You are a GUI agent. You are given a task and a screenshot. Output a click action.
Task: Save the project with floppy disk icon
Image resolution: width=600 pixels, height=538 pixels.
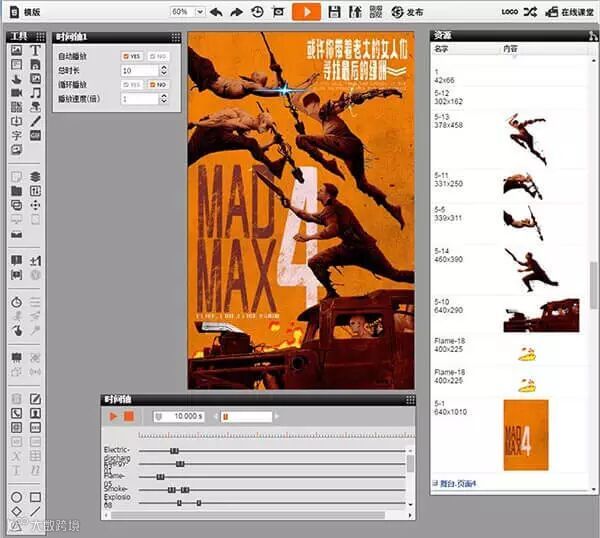[x=334, y=12]
